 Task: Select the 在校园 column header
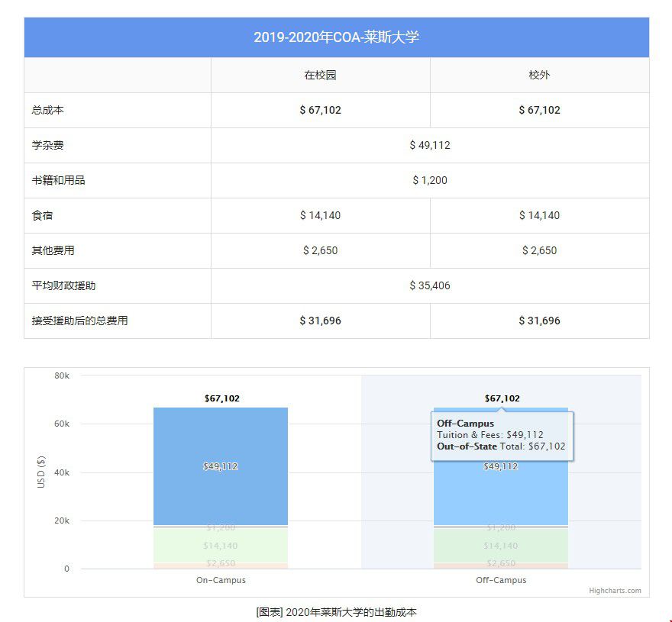[320, 75]
